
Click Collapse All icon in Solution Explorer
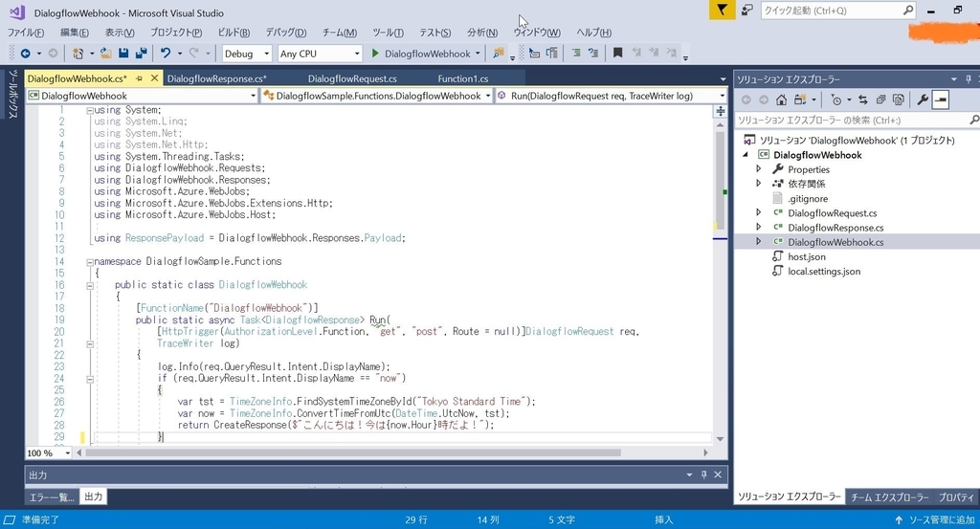880,99
